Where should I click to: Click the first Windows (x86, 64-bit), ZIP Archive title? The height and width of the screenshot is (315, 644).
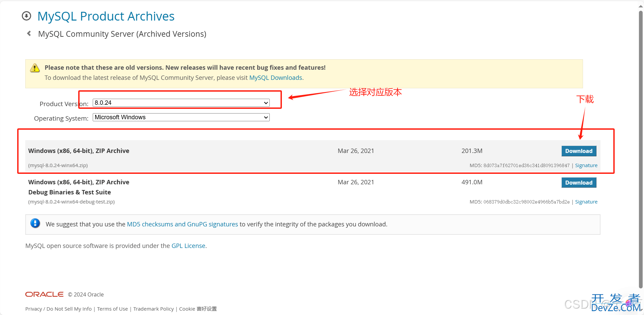(x=79, y=151)
